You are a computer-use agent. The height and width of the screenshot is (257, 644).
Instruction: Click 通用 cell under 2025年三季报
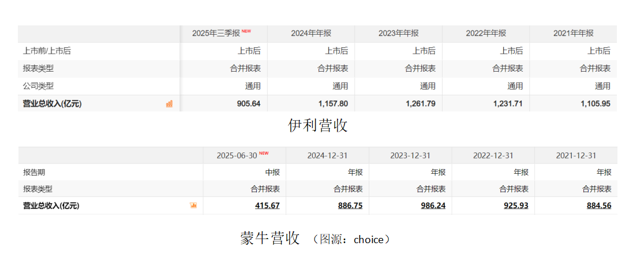[x=253, y=87]
